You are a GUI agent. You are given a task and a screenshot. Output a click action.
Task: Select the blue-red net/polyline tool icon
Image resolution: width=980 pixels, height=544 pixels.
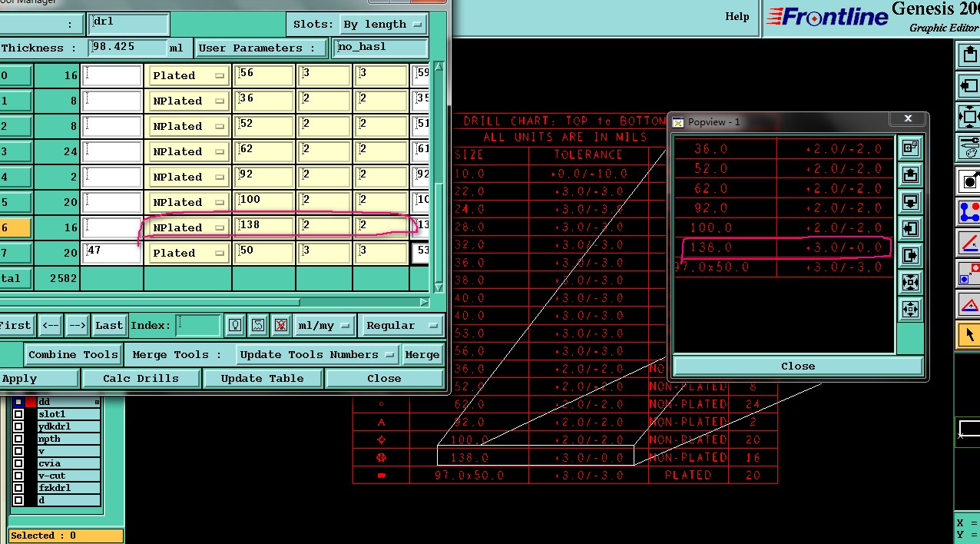pyautogui.click(x=968, y=211)
